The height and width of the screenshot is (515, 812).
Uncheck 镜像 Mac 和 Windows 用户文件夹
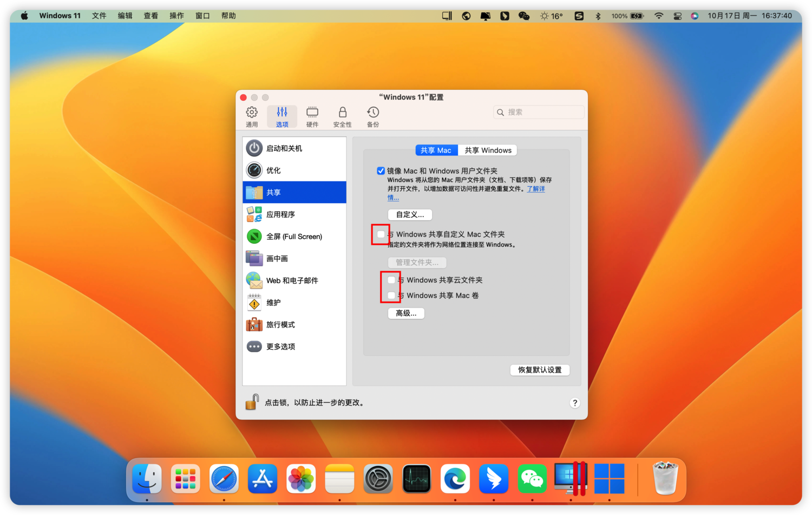coord(381,171)
